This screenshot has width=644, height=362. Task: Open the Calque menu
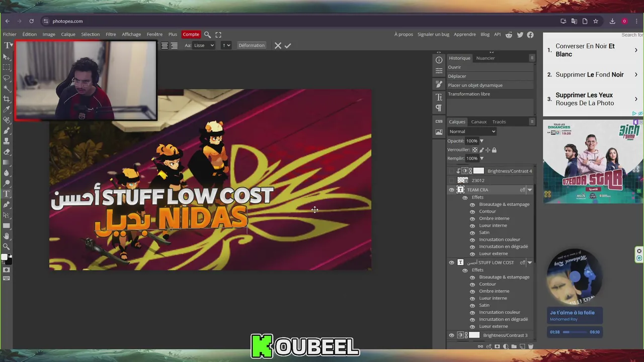point(68,34)
